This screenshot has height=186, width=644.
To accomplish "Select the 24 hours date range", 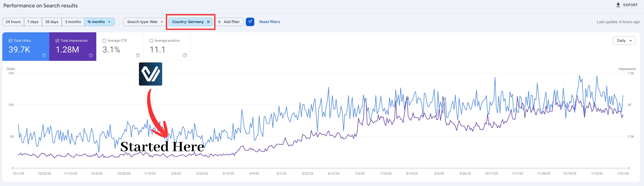I will 13,22.
